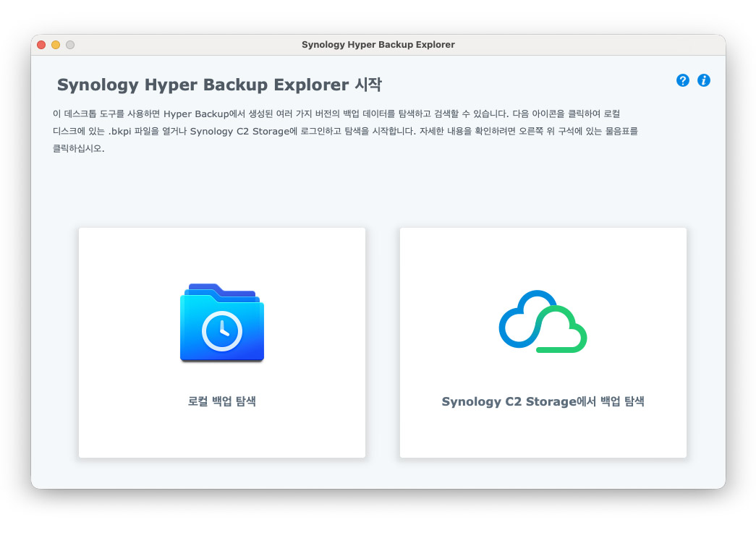Click the C2 cloud icon
The image size is (756, 538).
543,322
